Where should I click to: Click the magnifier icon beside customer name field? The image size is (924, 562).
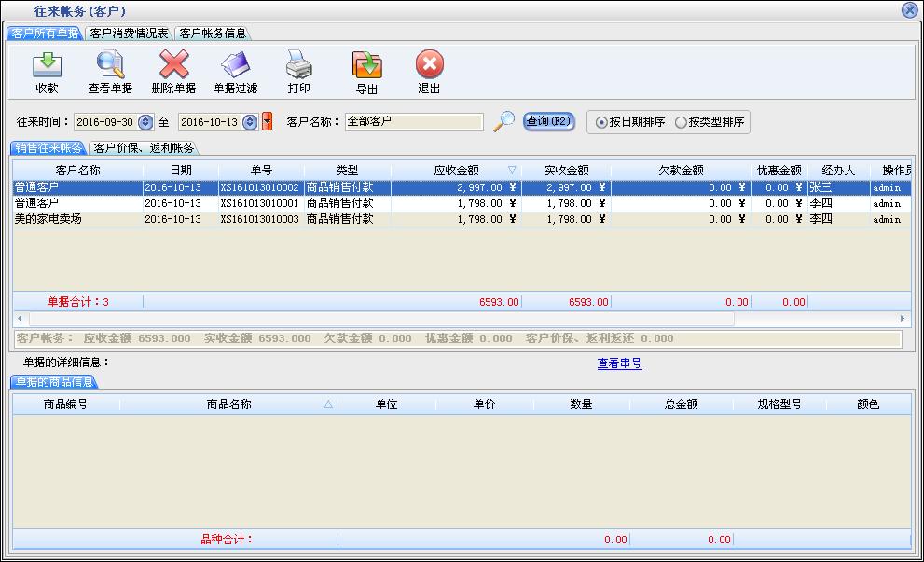[503, 121]
